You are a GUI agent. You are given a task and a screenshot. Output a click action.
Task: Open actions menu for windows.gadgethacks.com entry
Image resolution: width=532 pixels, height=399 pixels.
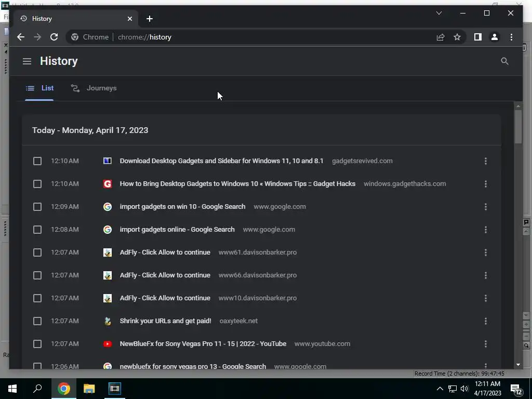486,184
